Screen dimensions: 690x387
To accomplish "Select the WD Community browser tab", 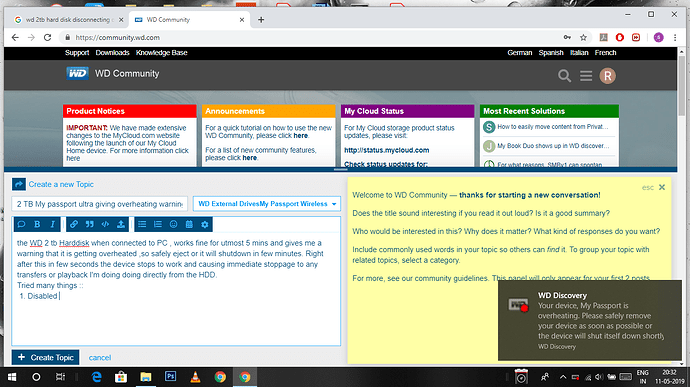I will [190, 20].
